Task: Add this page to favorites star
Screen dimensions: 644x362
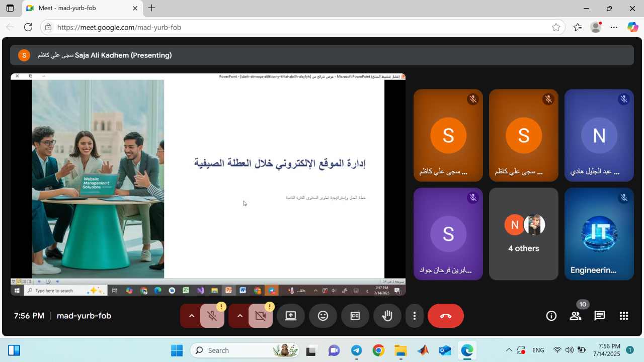Action: pyautogui.click(x=556, y=27)
